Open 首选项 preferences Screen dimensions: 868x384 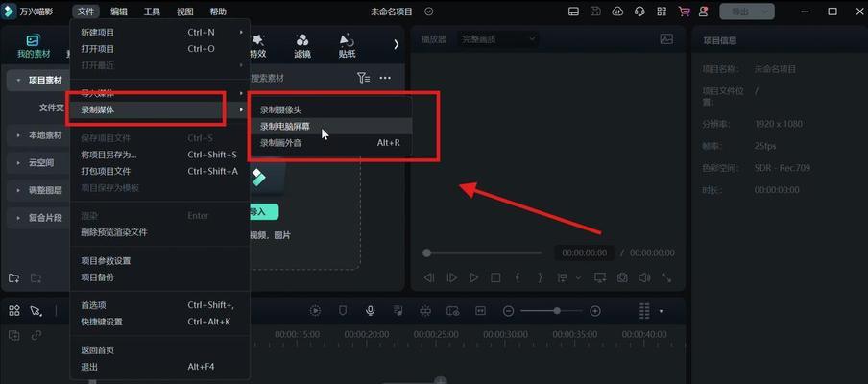[x=160, y=305]
